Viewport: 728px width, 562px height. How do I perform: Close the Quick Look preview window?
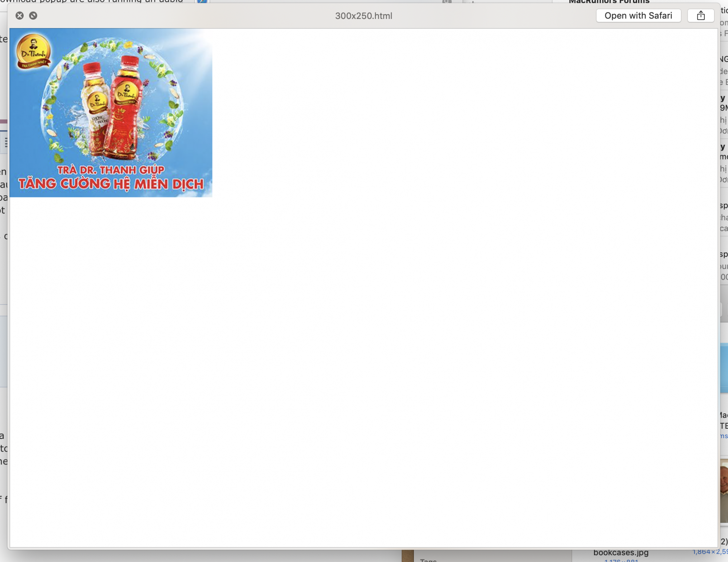pos(20,16)
